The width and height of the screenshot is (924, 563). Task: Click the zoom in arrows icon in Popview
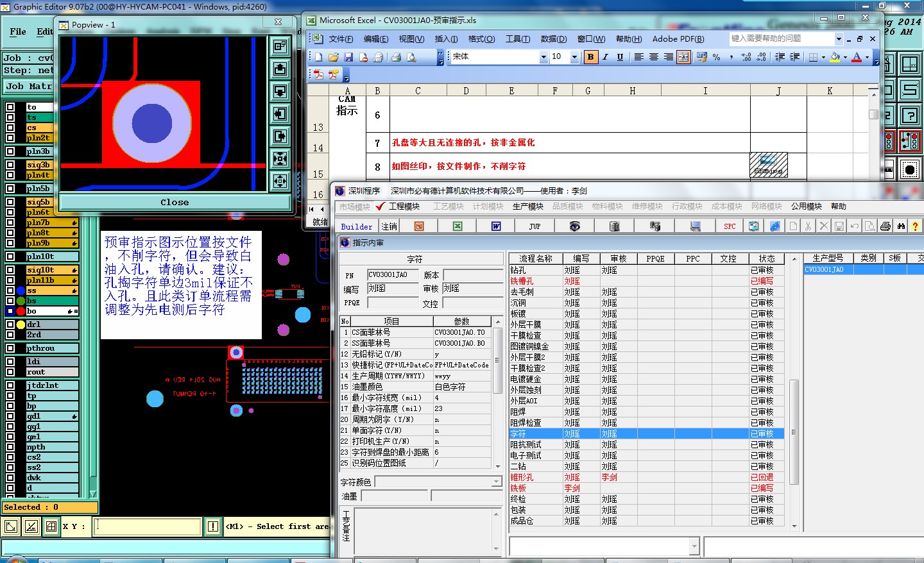pos(280,158)
